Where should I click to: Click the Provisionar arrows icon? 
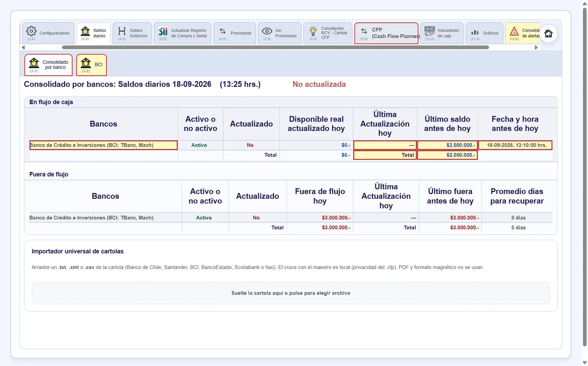[x=223, y=32]
